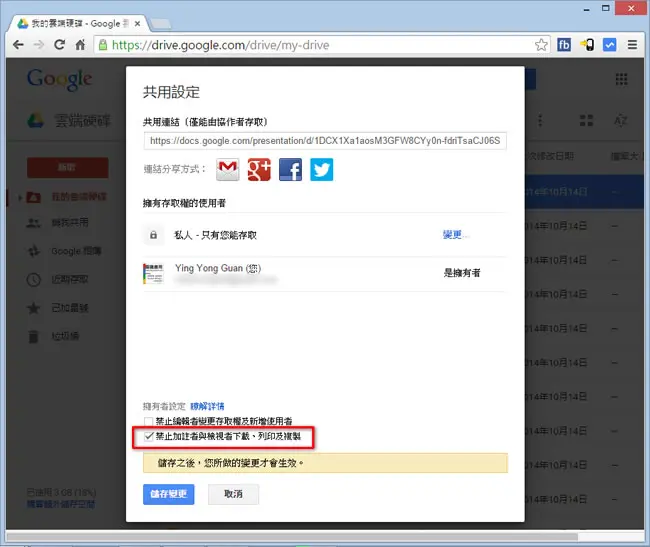Enable 禁止編輯者變更存取權及新增使用者 checkbox
650x547 pixels.
148,421
